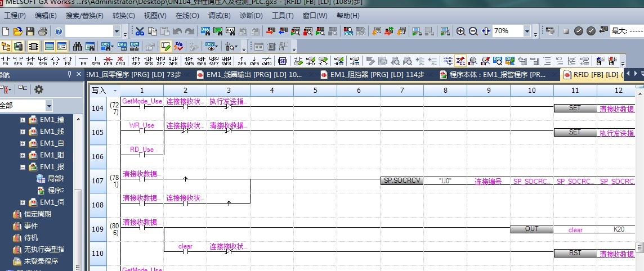
Task: Expand the EM1_模 tree node
Action: coord(23,120)
